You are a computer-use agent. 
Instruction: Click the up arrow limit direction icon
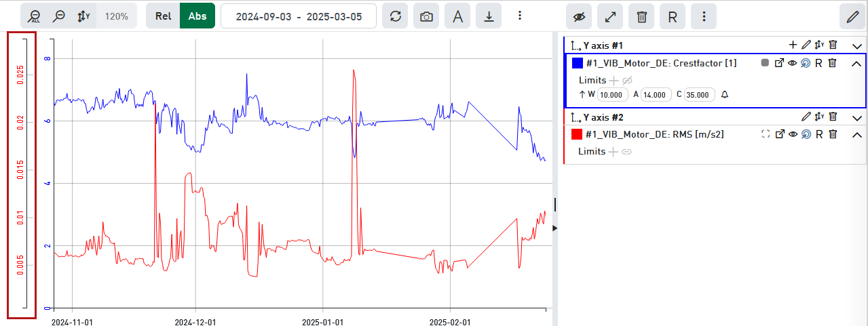coord(582,94)
